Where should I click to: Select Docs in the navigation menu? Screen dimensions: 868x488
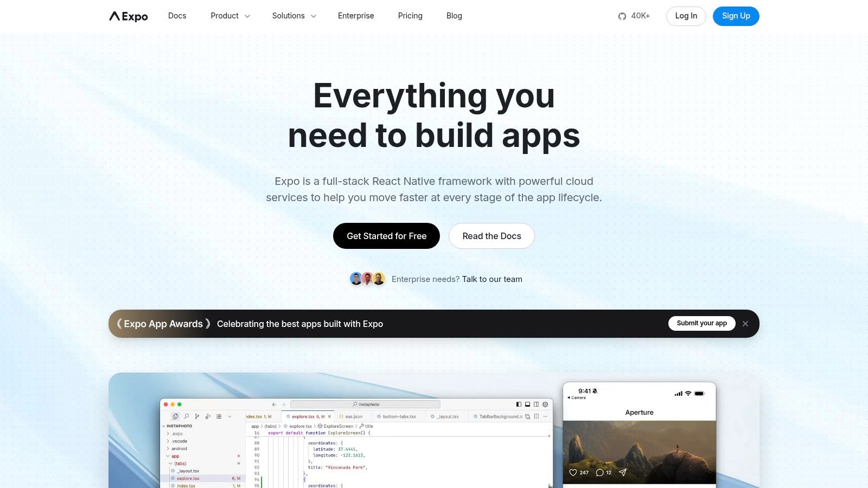pyautogui.click(x=177, y=16)
